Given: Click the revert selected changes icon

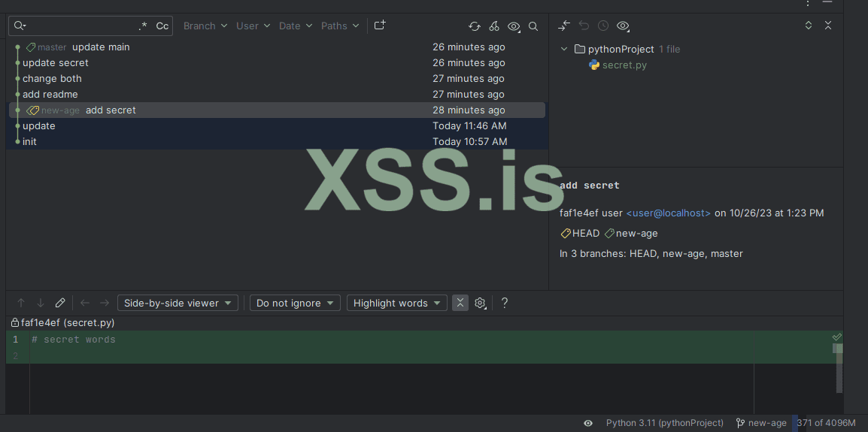Looking at the screenshot, I should (584, 26).
